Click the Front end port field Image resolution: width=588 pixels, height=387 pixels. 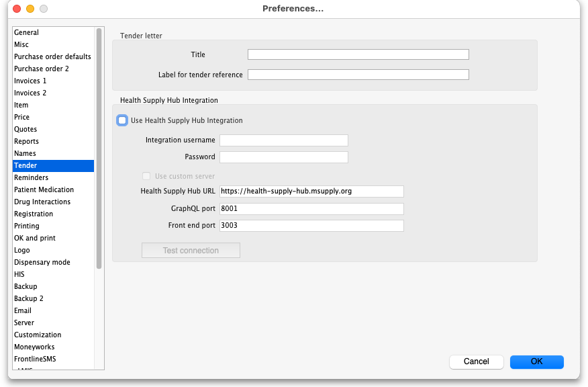(x=311, y=226)
